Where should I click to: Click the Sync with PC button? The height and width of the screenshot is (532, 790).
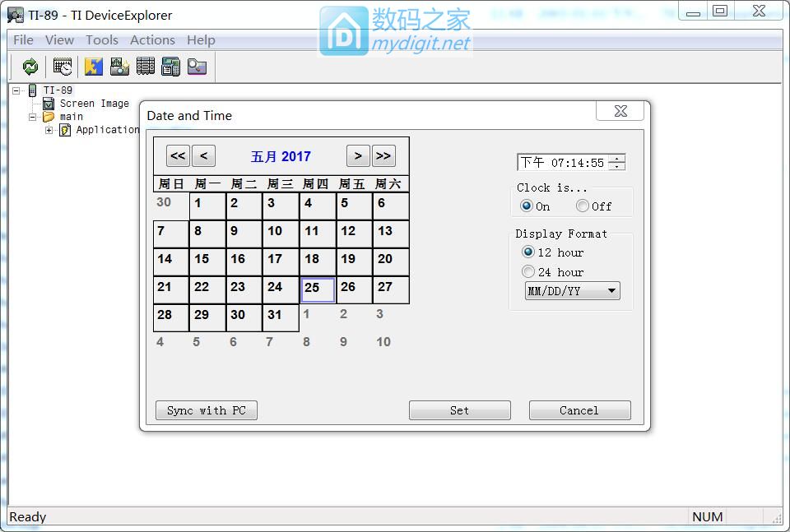(x=207, y=410)
